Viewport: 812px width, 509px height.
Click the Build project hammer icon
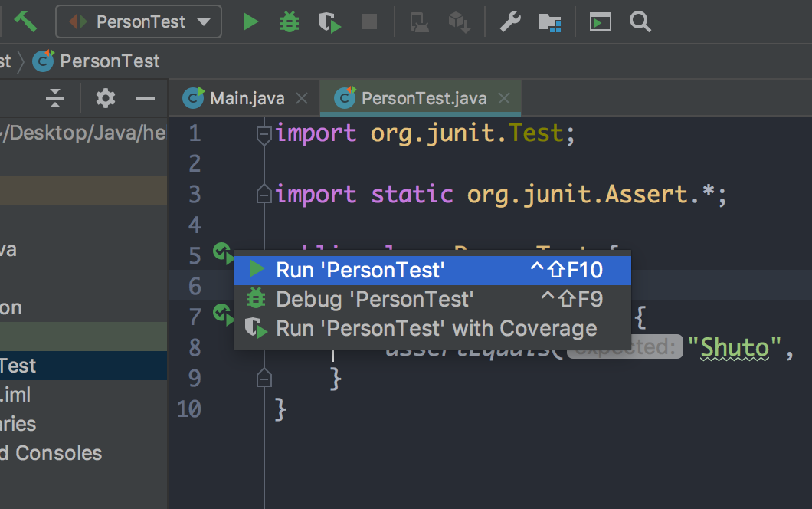click(25, 21)
